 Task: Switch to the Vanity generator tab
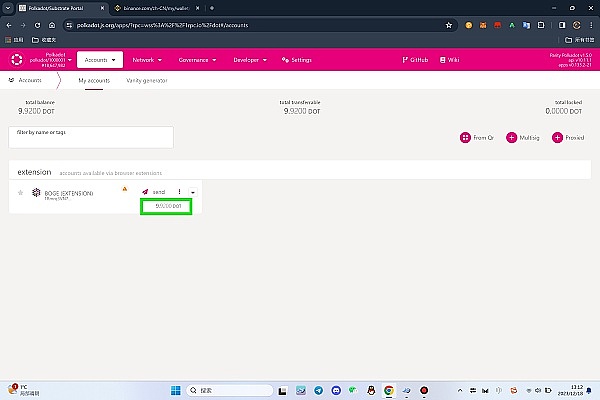tap(147, 80)
